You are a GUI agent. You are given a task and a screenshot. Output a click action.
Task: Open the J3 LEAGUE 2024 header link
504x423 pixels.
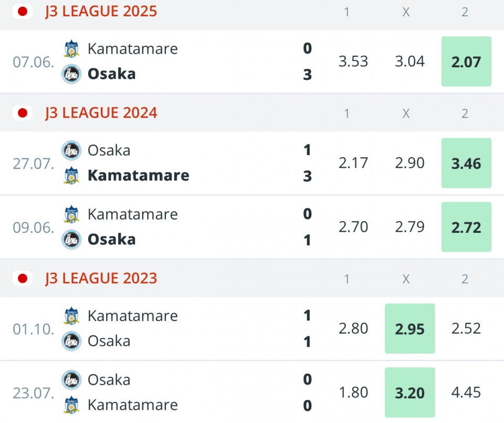point(101,113)
